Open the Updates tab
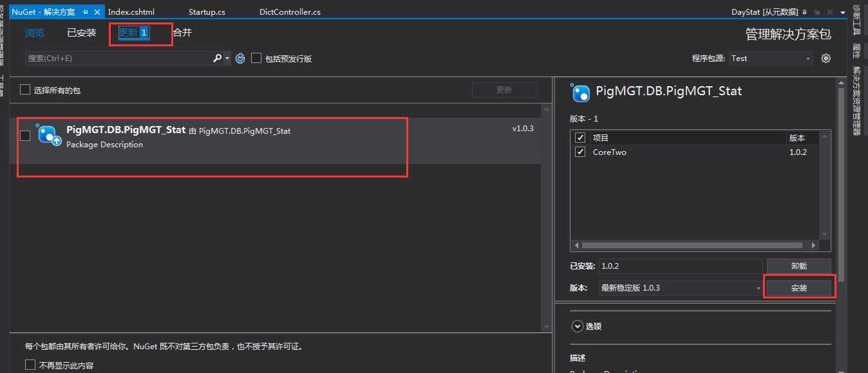Viewport: 868px width, 373px height. pyautogui.click(x=133, y=32)
